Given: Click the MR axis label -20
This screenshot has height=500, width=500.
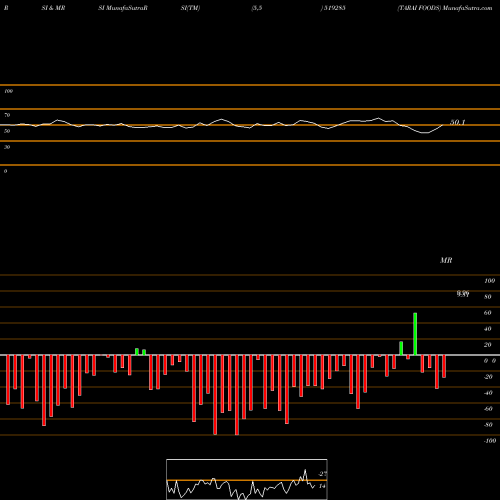Looking at the screenshot, I should [x=488, y=377].
